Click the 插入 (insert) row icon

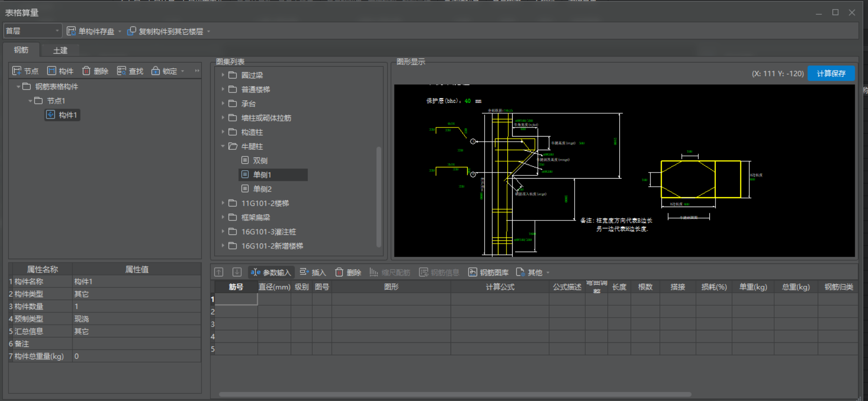tap(304, 272)
